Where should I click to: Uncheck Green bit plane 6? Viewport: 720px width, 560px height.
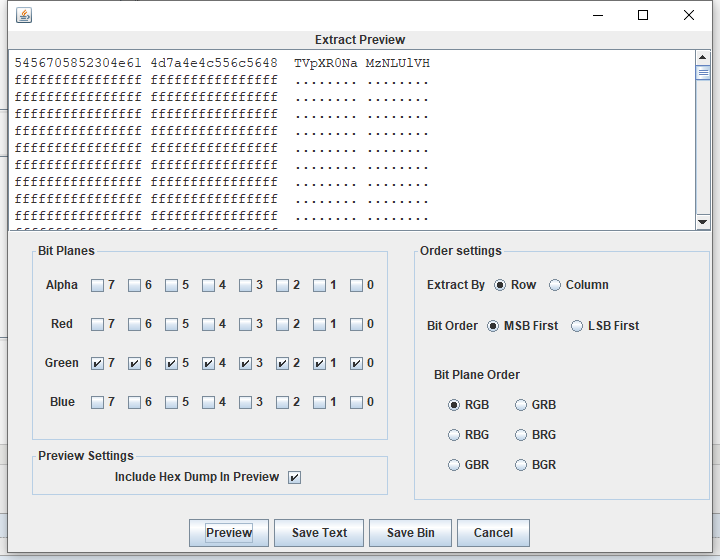(x=134, y=364)
